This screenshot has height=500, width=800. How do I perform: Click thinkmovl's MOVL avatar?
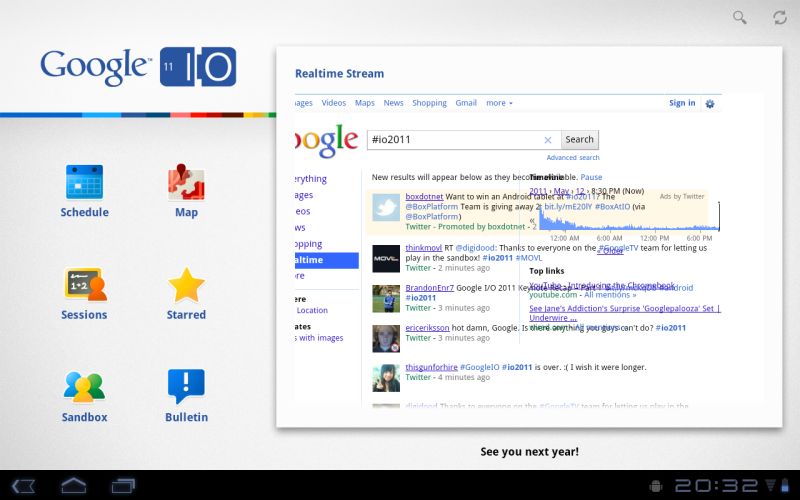point(386,258)
